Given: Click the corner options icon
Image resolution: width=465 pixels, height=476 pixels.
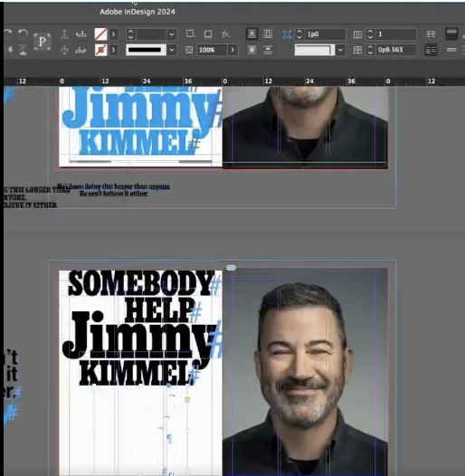Looking at the screenshot, I should (x=190, y=33).
